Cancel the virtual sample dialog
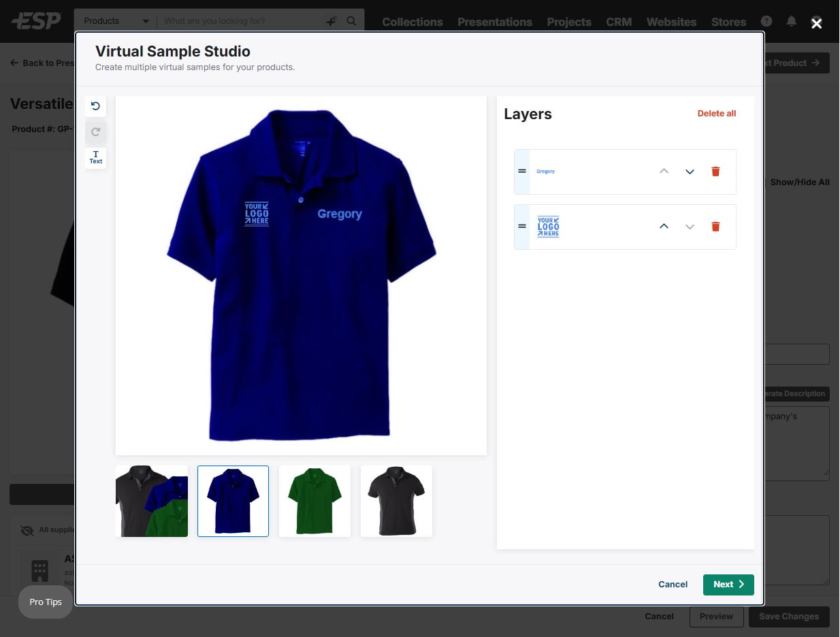840x637 pixels. point(673,585)
